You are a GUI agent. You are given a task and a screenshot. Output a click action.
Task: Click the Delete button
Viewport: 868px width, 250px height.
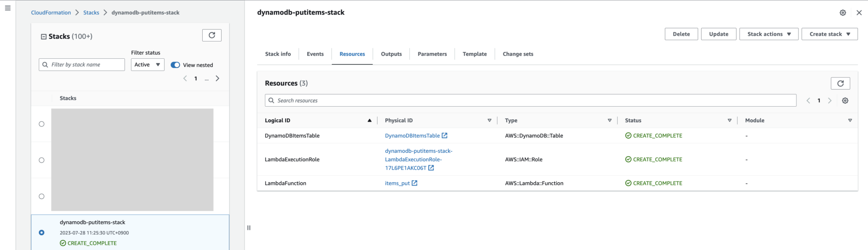pyautogui.click(x=681, y=34)
